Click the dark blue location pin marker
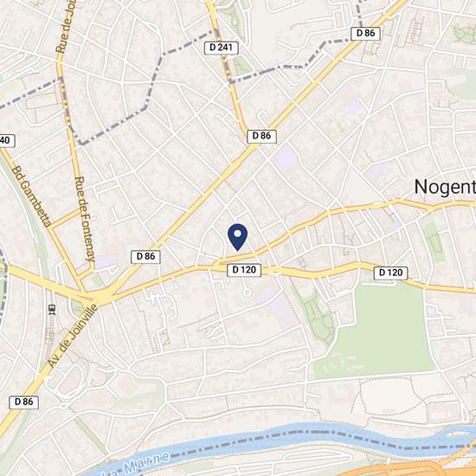This screenshot has width=476, height=476. pyautogui.click(x=237, y=237)
